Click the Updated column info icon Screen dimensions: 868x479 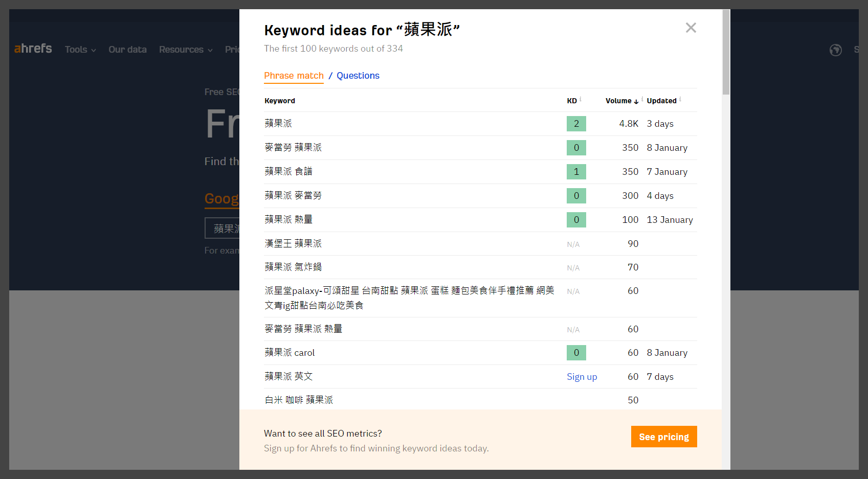click(x=680, y=99)
